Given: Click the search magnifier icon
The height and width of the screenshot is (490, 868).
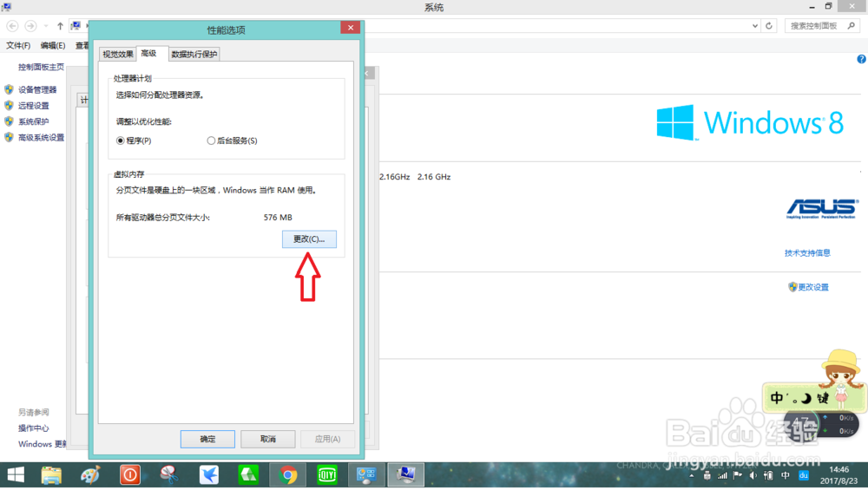Looking at the screenshot, I should click(852, 26).
